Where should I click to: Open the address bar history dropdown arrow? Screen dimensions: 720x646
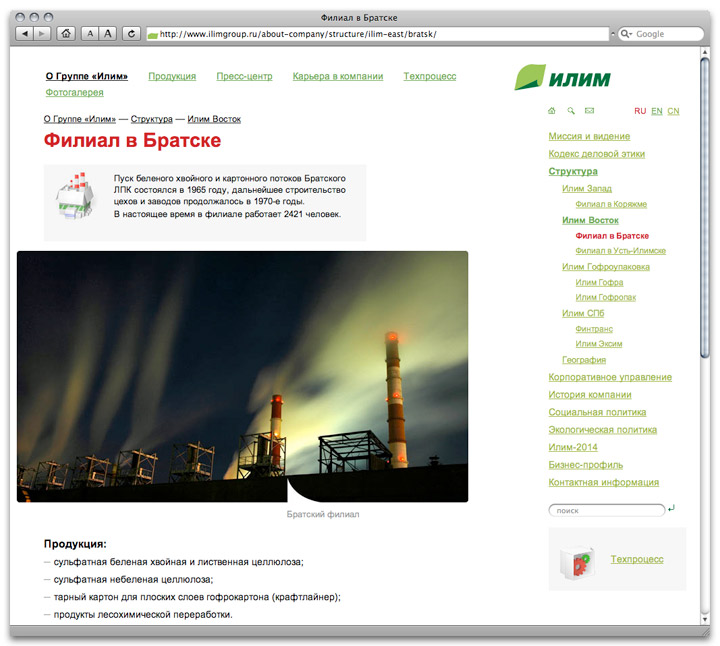pos(610,34)
